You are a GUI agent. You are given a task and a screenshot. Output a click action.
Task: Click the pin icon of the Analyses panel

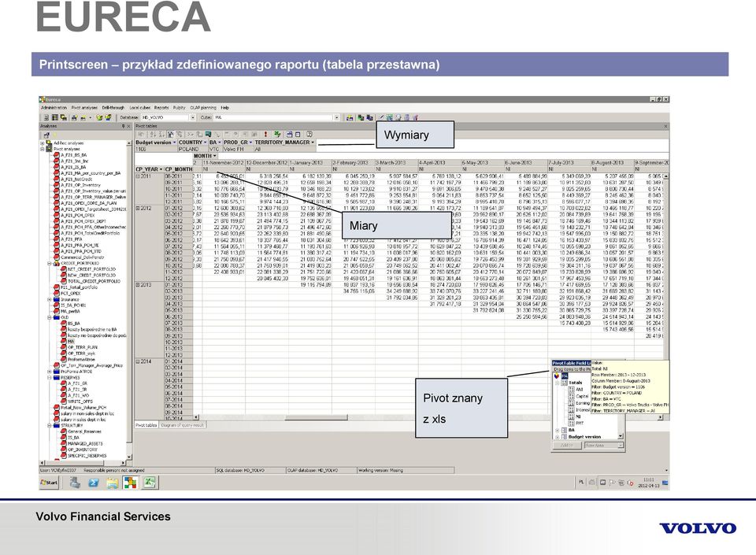tap(123, 126)
